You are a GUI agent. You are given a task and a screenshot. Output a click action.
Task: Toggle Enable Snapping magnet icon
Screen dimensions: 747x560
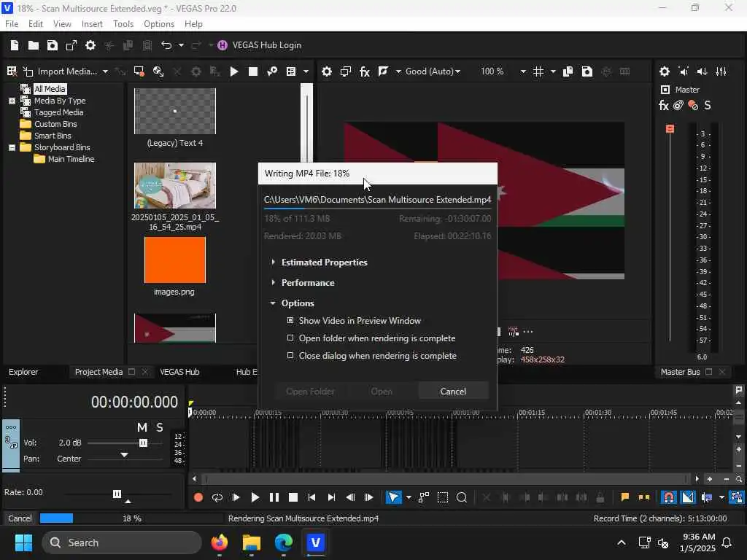(669, 497)
